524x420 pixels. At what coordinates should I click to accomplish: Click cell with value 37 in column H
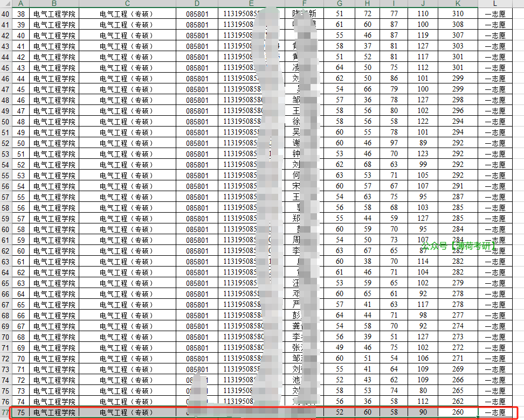368,46
